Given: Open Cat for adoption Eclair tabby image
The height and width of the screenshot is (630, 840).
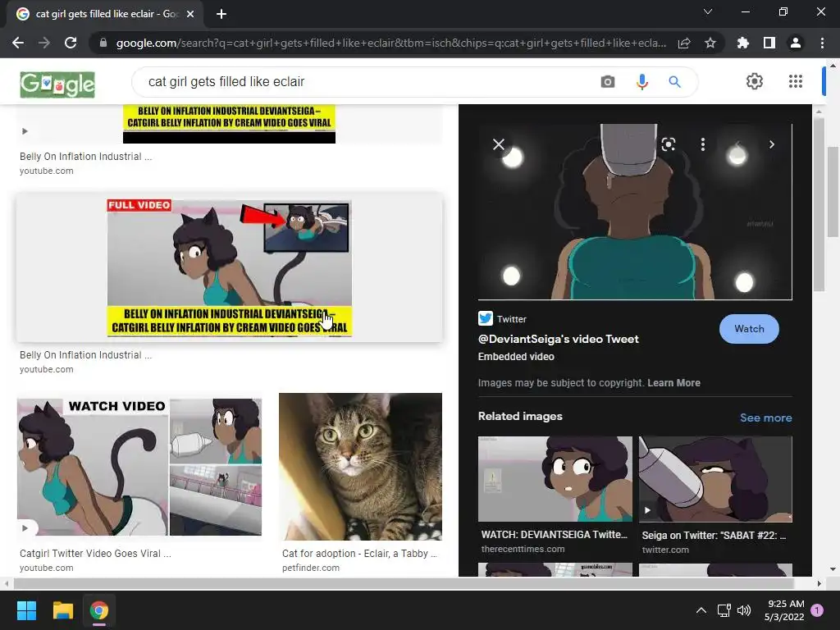Looking at the screenshot, I should click(361, 467).
